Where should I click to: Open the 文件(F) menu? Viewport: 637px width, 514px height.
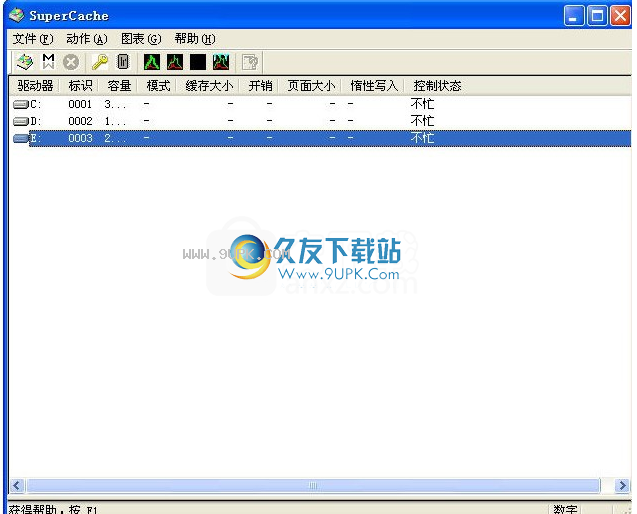33,39
